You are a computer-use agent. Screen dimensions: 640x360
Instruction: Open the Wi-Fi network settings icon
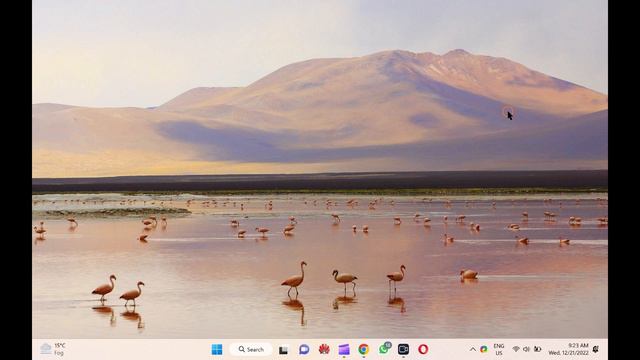click(516, 349)
